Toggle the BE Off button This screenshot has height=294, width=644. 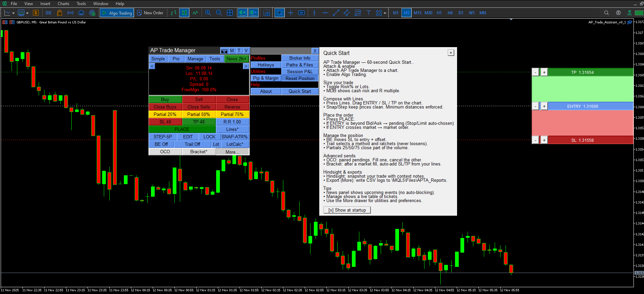[x=161, y=144]
